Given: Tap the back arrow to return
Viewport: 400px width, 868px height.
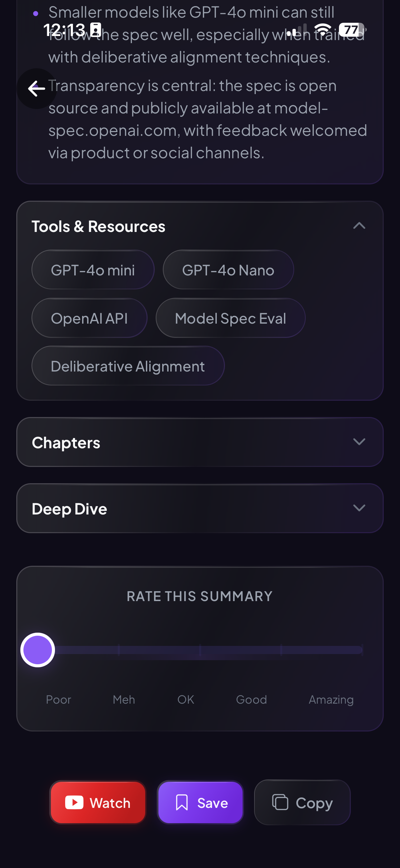Looking at the screenshot, I should pos(36,88).
